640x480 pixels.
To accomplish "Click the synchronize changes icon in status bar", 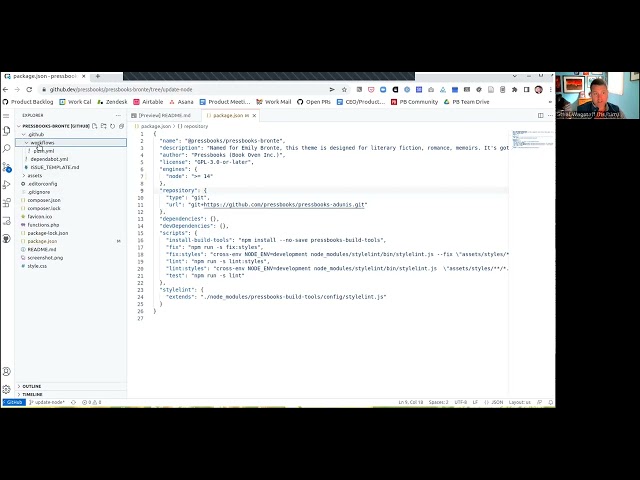I will tap(73, 402).
